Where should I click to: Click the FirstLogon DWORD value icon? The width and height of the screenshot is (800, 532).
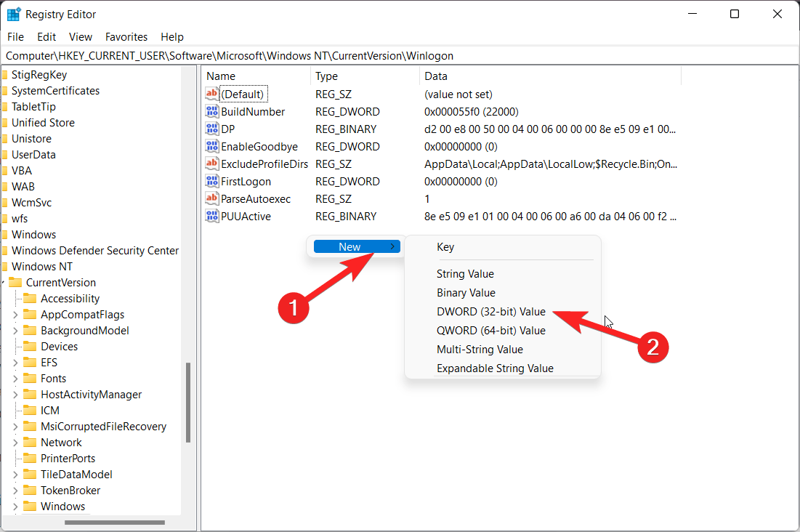click(x=212, y=181)
